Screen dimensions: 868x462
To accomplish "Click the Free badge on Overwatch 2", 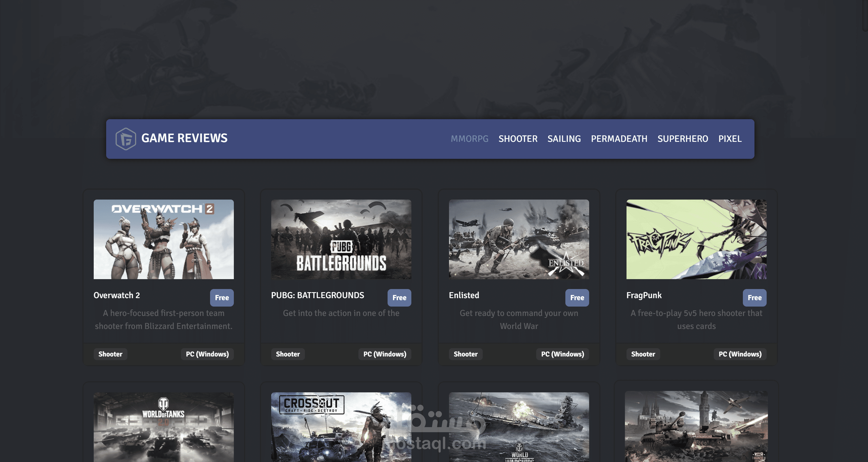I will (222, 298).
